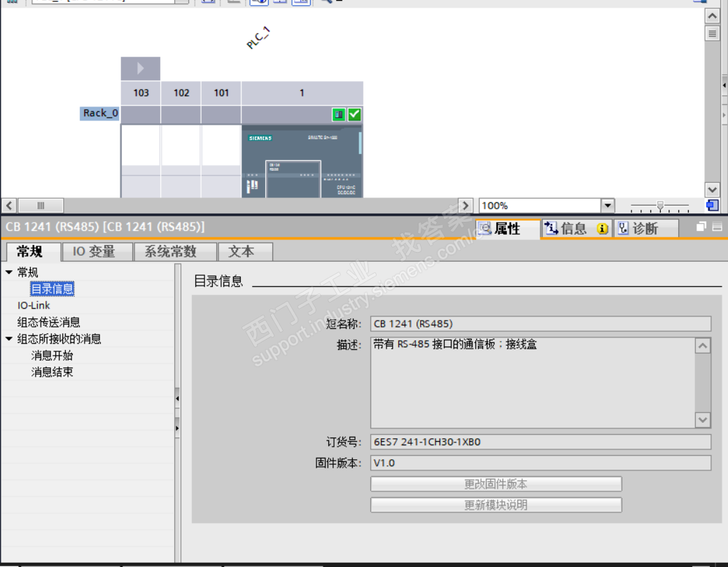
Task: Click device view scroll-down arrow
Action: [712, 190]
